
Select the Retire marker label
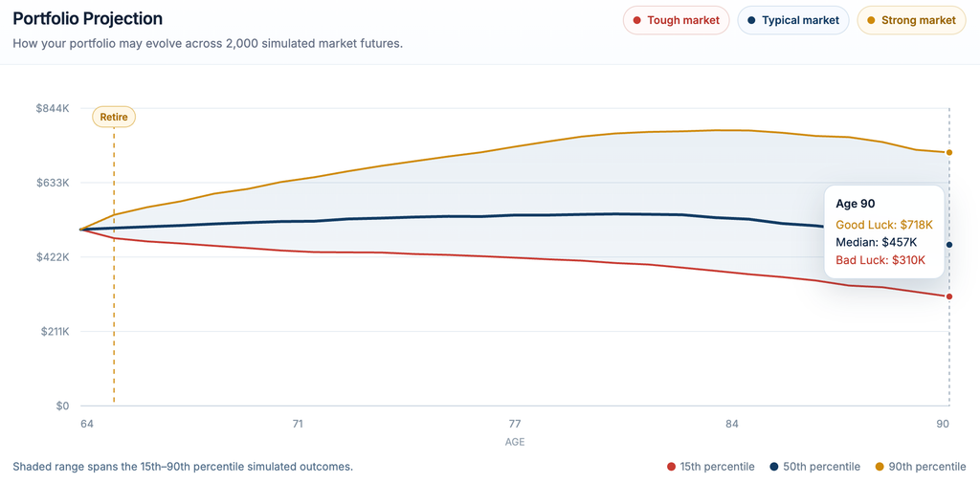pos(114,117)
